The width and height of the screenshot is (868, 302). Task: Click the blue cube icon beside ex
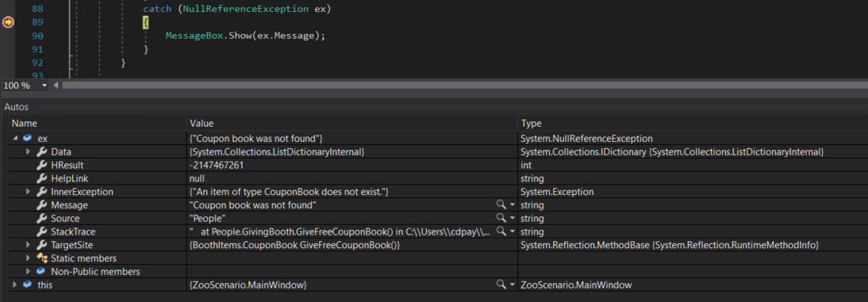click(x=28, y=138)
